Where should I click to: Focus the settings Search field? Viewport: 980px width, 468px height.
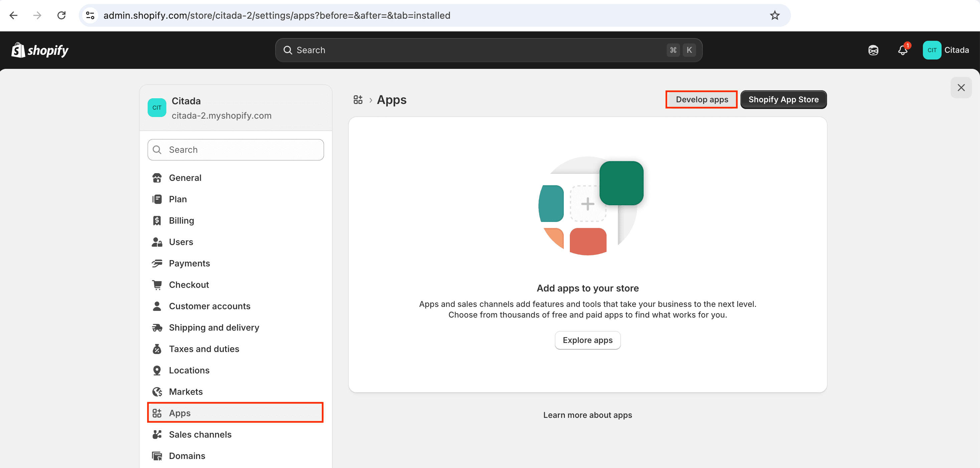click(x=235, y=150)
